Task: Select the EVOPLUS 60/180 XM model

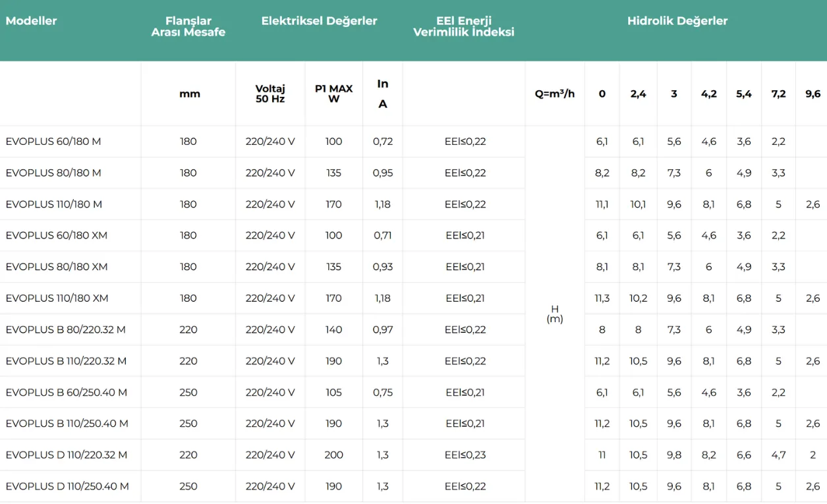Action: point(57,236)
